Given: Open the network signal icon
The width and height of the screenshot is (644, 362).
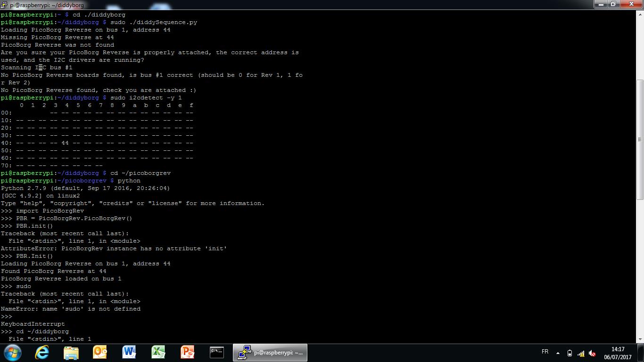Looking at the screenshot, I should pos(581,353).
